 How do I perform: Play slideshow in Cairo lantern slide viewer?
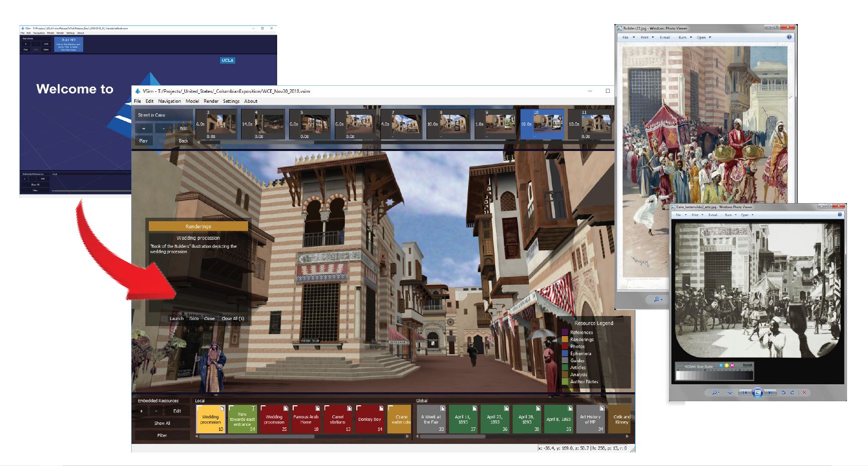(x=757, y=392)
